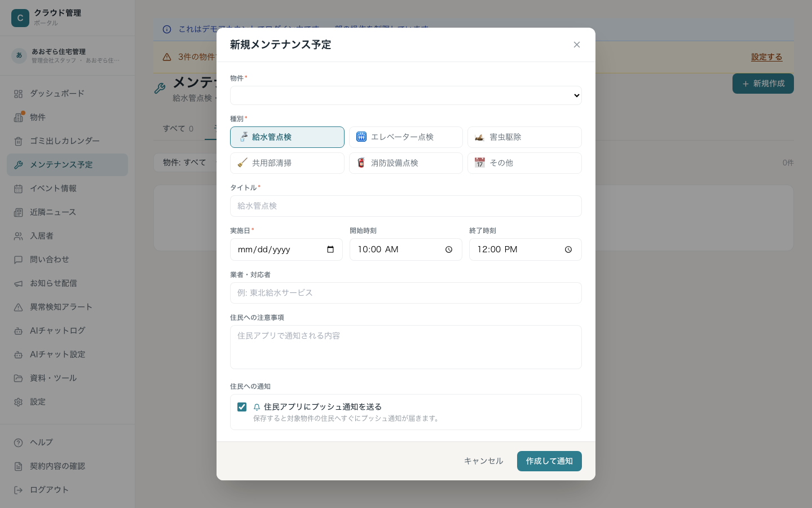Open イベント情報 in sidebar
This screenshot has height=508, width=812.
67,189
